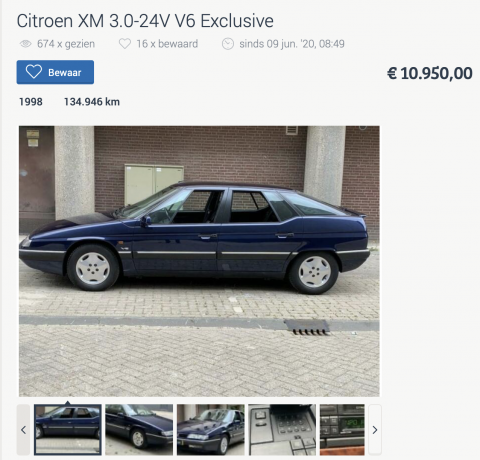Go to previous thumbnails with left chevron
480x460 pixels.
[23, 430]
